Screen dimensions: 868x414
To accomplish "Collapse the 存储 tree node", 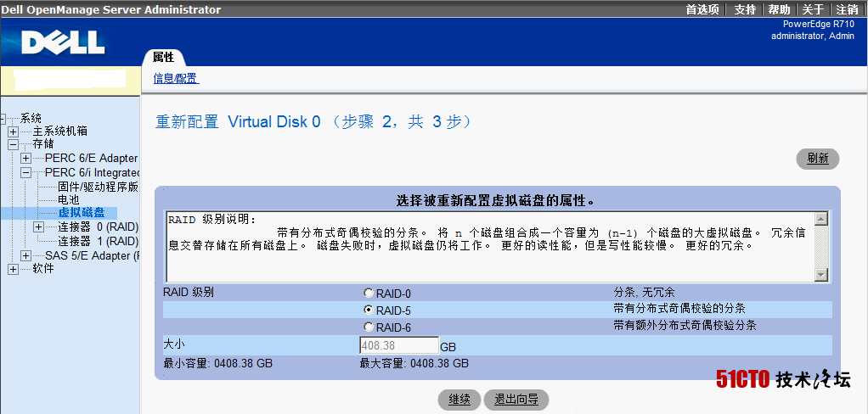I will (x=14, y=144).
